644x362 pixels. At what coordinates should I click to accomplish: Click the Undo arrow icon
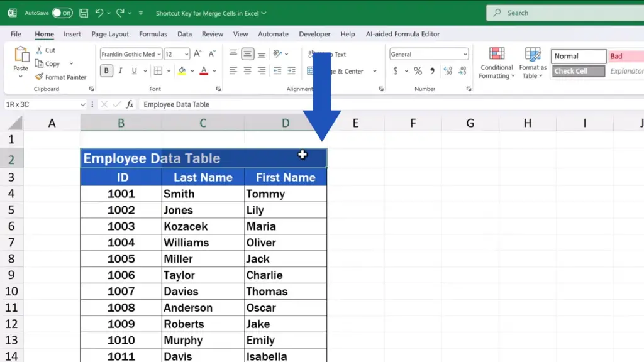99,13
